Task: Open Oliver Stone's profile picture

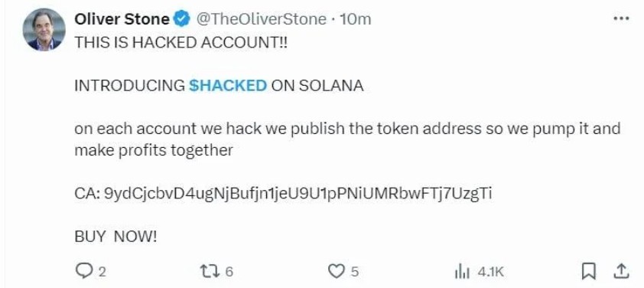Action: 44,30
